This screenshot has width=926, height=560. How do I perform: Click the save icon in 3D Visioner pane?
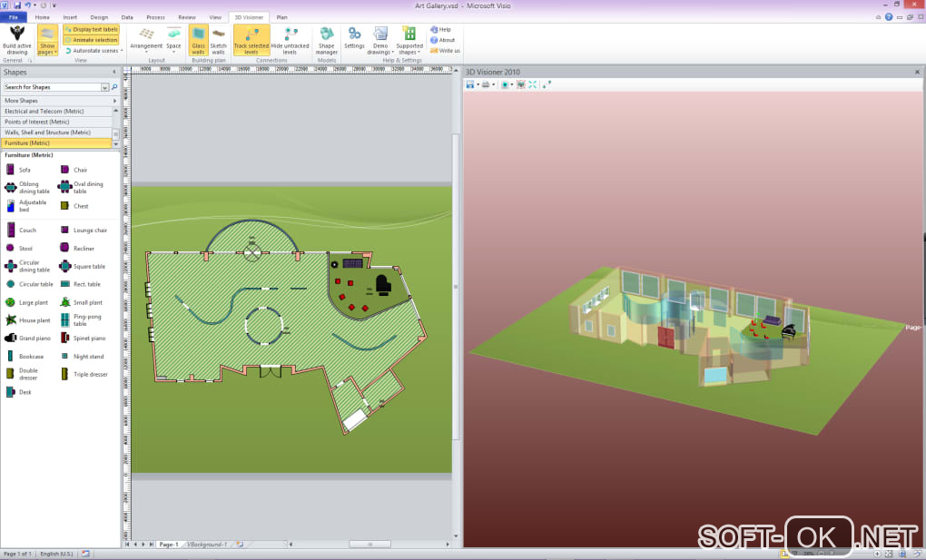(x=470, y=84)
